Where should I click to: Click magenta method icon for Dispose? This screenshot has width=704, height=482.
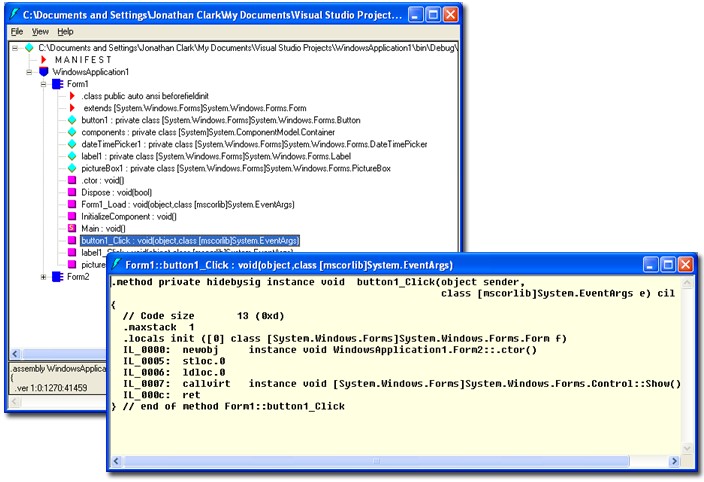(72, 192)
